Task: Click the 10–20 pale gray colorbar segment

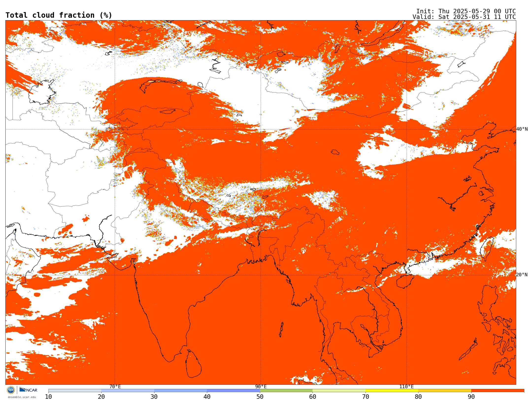Action: coord(75,391)
